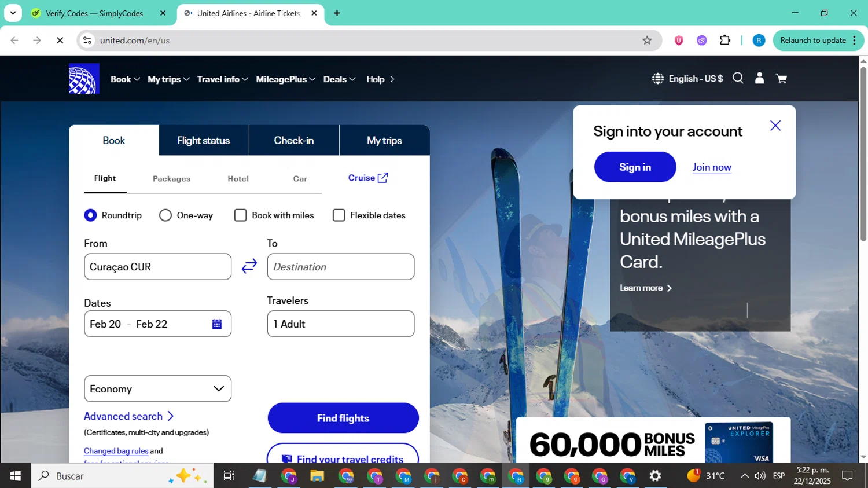Select the Car sub-tab
Screen dimensions: 868x488
(300, 179)
